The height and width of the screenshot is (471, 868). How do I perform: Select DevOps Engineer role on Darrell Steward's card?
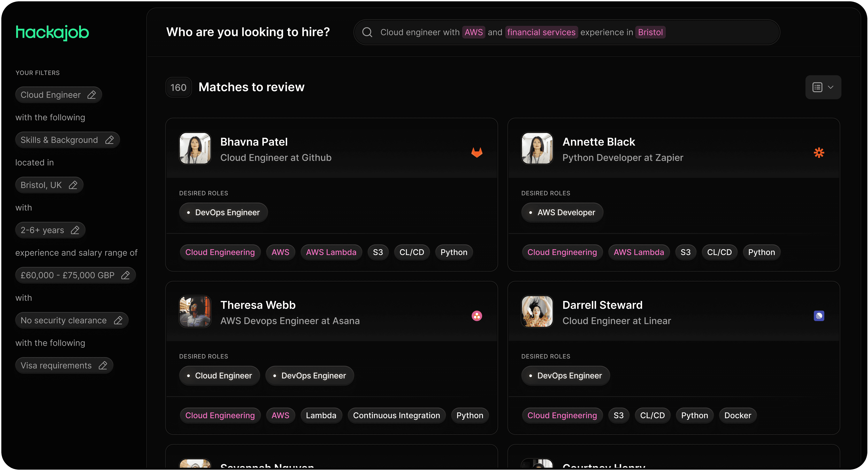pos(565,376)
